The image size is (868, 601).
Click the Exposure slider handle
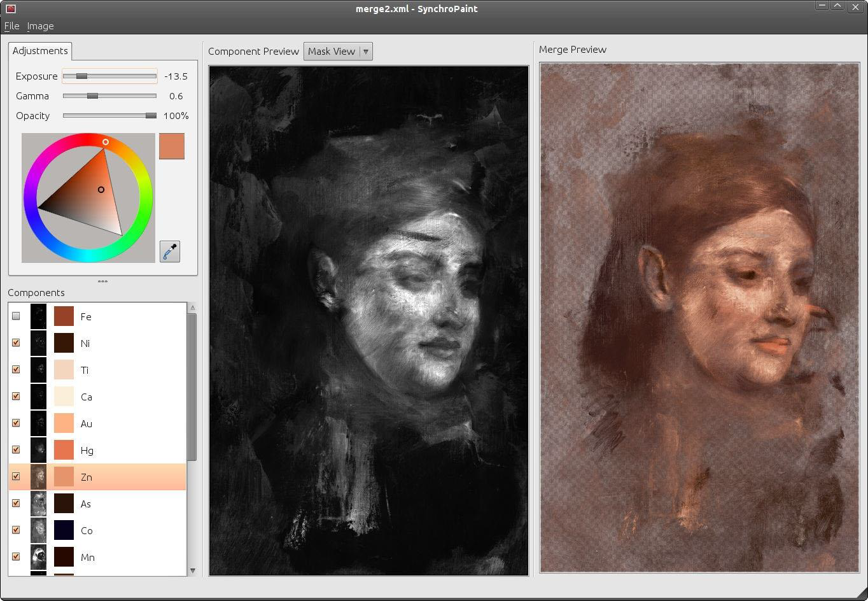(x=81, y=76)
